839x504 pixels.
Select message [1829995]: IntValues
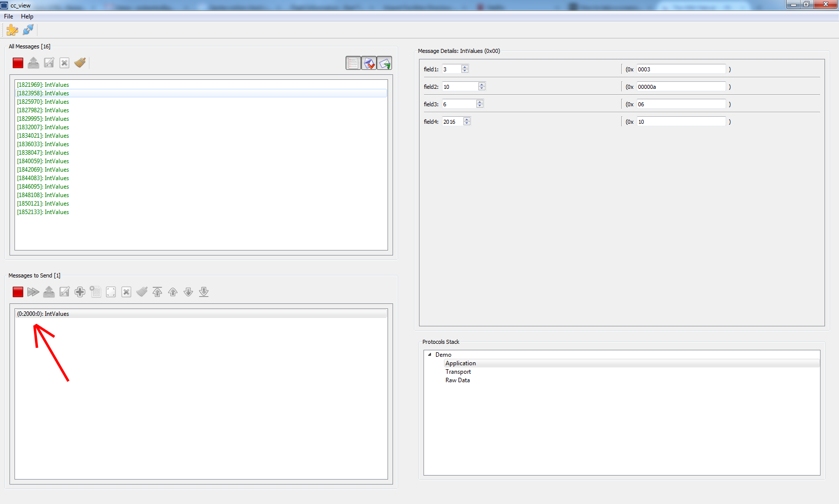[x=201, y=119]
